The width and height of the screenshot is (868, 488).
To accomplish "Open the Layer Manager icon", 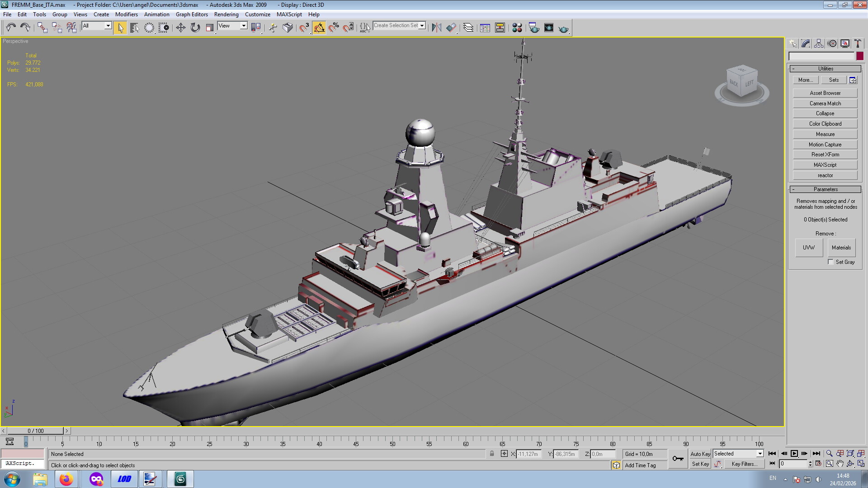I will (468, 28).
